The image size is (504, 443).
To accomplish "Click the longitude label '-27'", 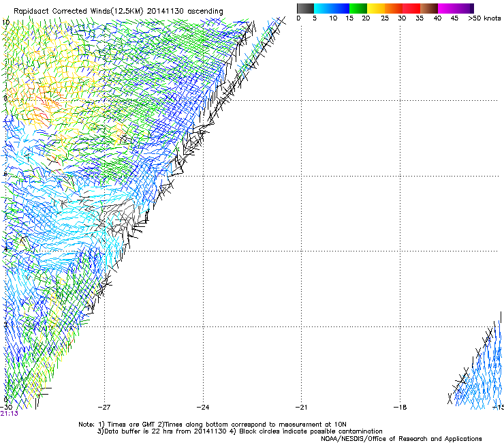I will pos(104,408).
